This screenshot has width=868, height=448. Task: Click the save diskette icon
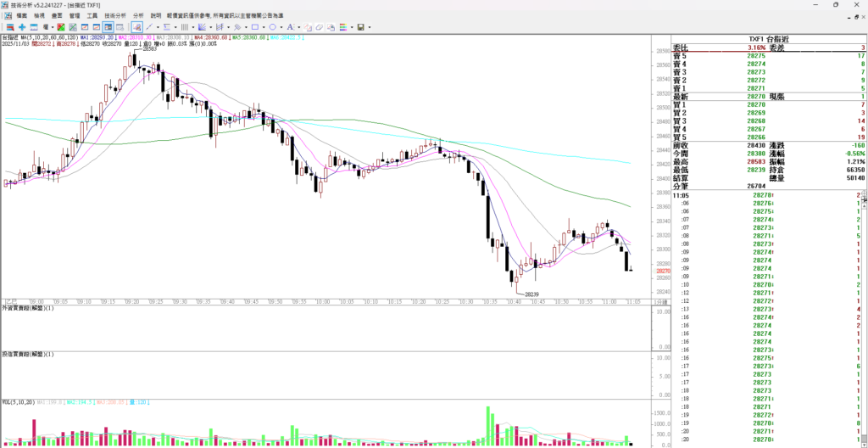click(360, 27)
